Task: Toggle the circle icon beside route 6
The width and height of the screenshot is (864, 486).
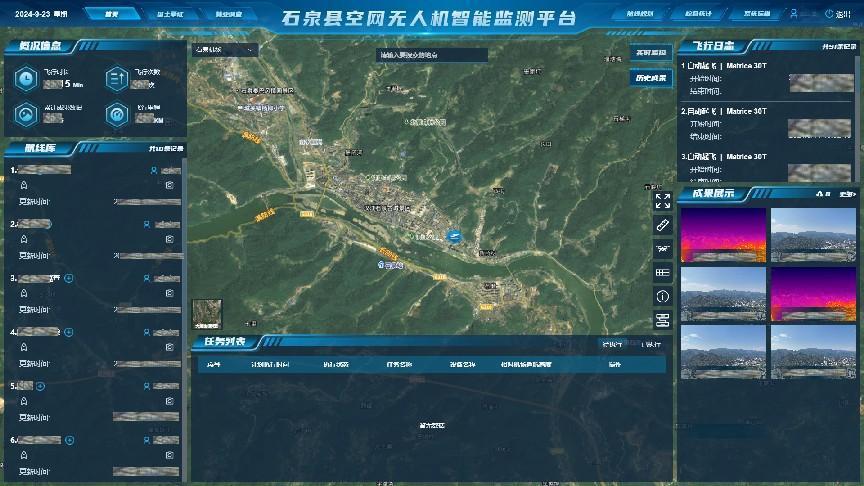Action: [x=69, y=439]
